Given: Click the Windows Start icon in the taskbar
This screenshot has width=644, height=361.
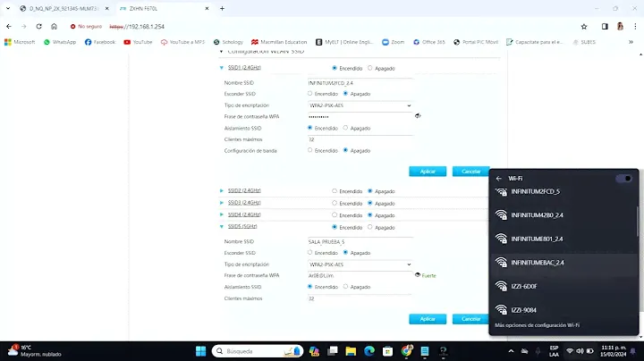Looking at the screenshot, I should 200,350.
